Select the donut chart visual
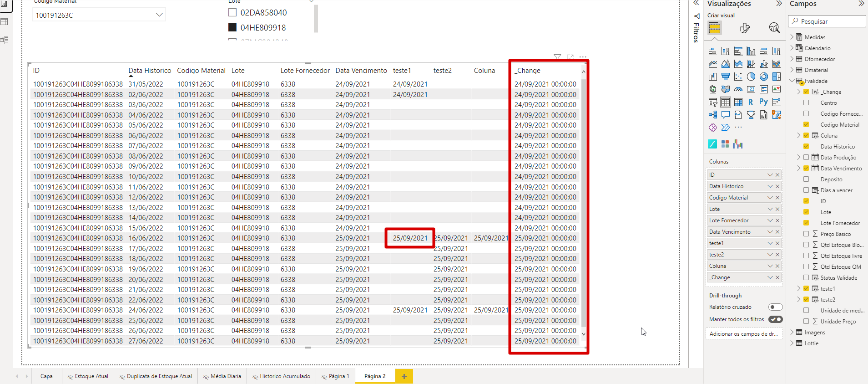Image resolution: width=868 pixels, height=384 pixels. [764, 77]
